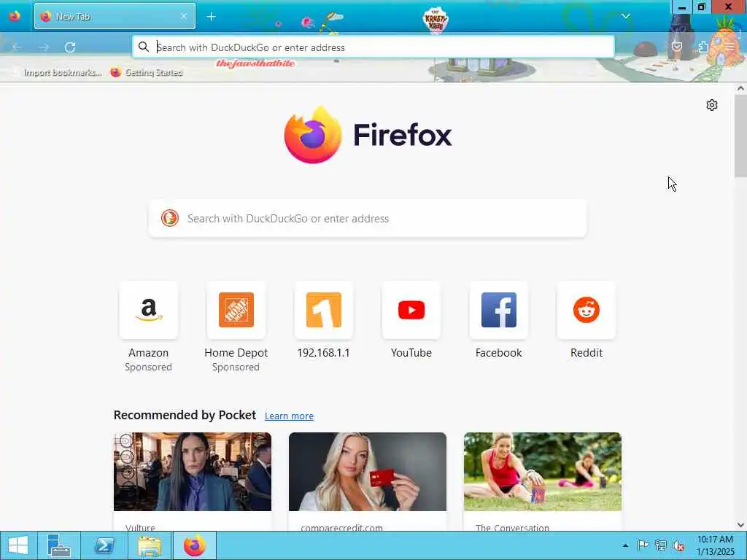Click Recommended by Pocket heading

[x=185, y=415]
